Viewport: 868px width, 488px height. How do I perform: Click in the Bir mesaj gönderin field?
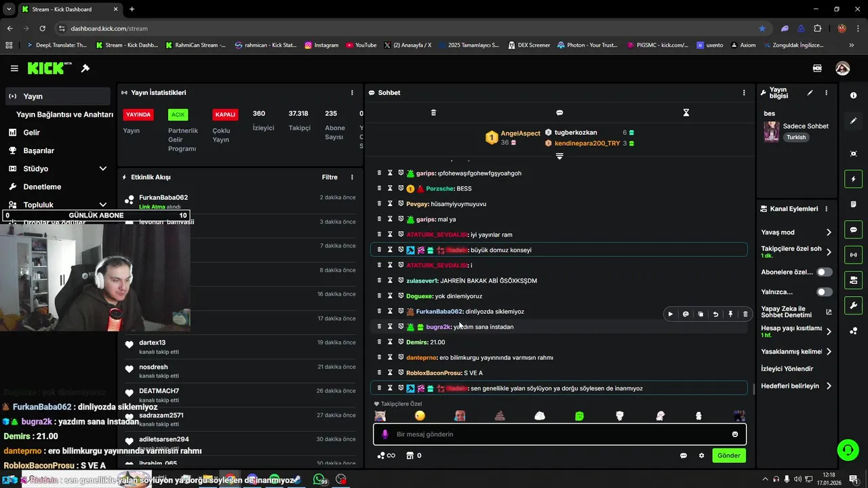click(559, 434)
